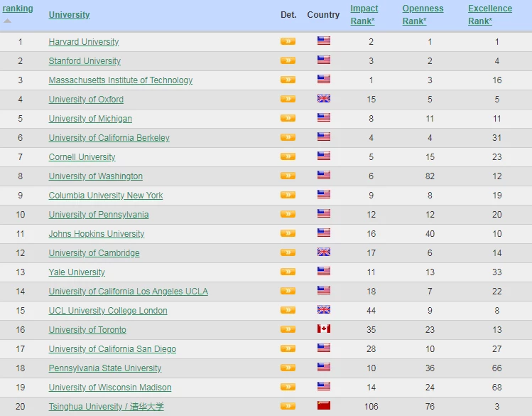Open details for University of California Berkeley
532x416 pixels.
(x=288, y=137)
